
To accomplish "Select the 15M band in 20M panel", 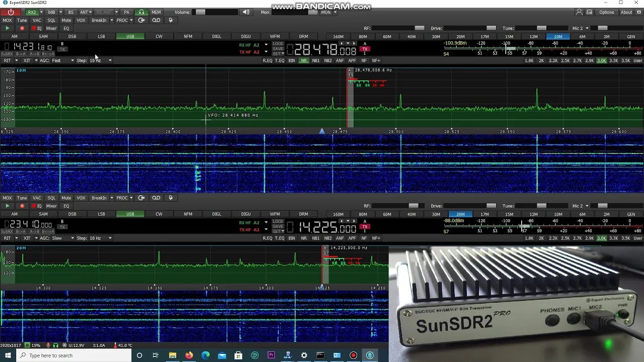I will point(509,214).
